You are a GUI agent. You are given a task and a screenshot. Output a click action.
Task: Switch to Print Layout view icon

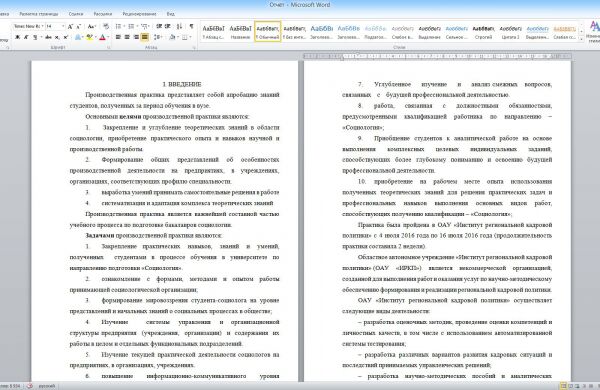[564, 386]
